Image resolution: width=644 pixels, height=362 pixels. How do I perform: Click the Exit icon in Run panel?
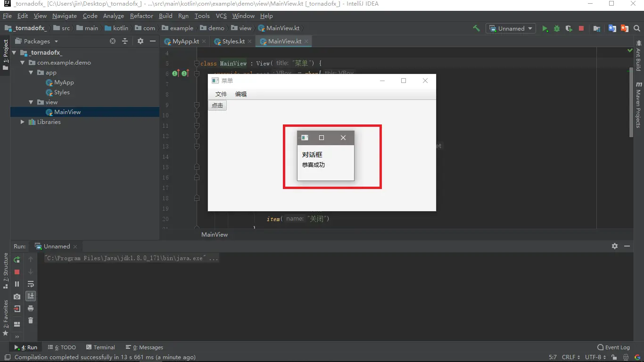point(17,309)
